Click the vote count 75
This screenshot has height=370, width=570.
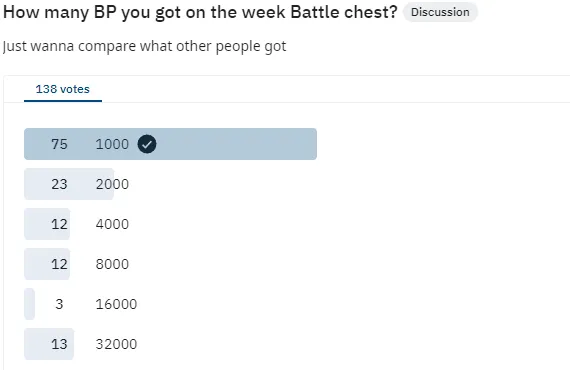point(59,144)
